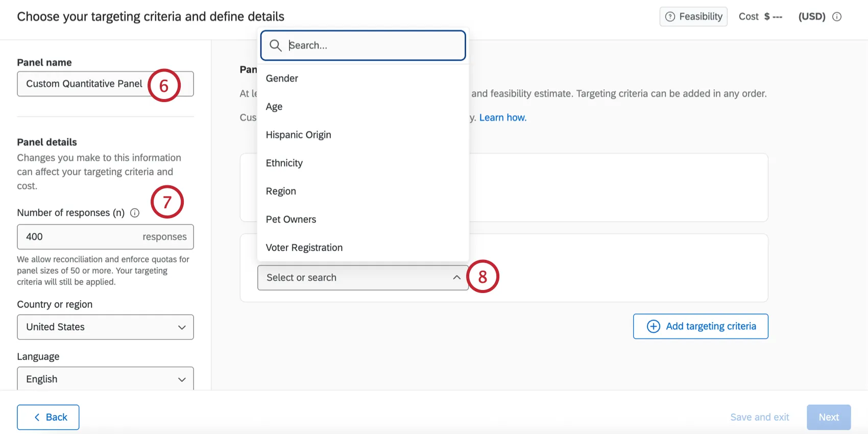
Task: Click info icon beside Number of responses
Action: tap(135, 213)
